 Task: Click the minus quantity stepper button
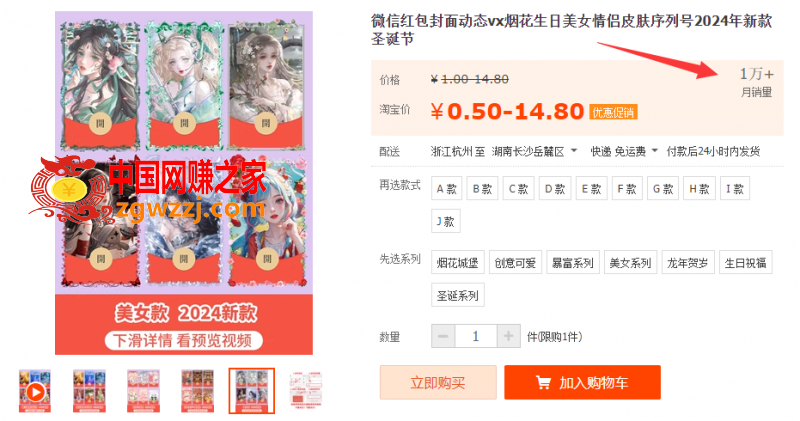[x=443, y=336]
